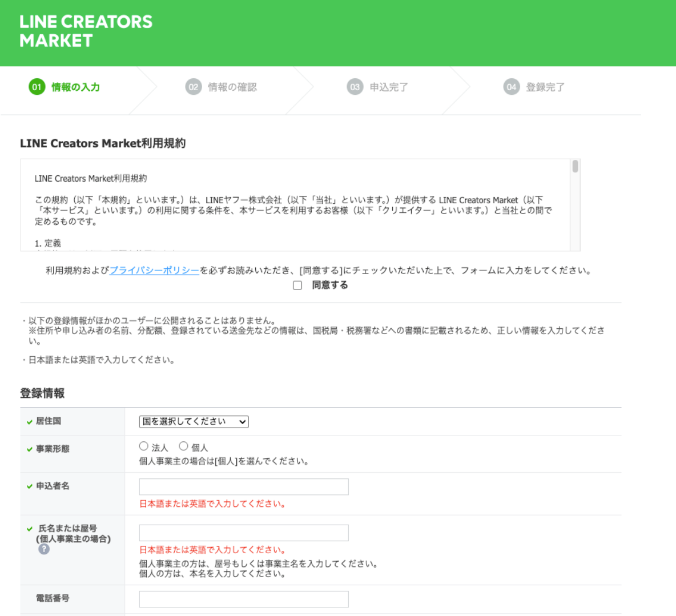
Task: Click the 電話番号 row label
Action: [x=53, y=598]
